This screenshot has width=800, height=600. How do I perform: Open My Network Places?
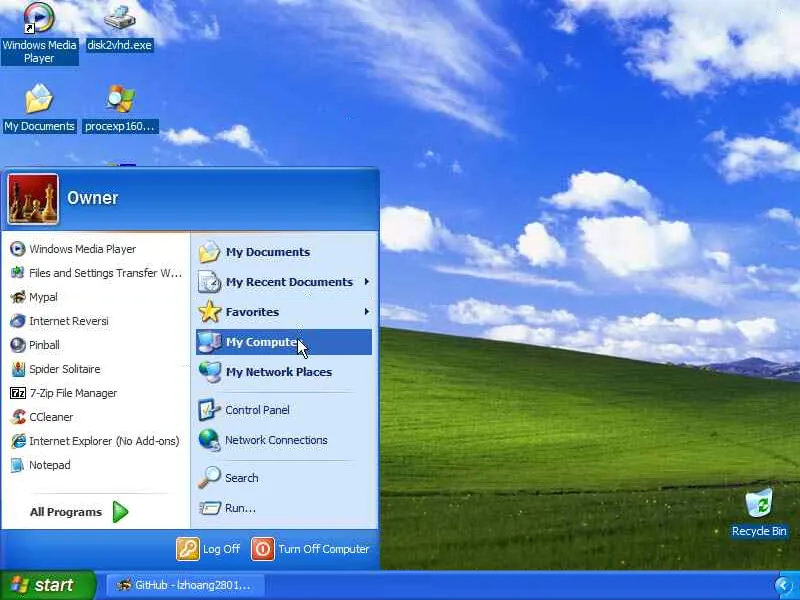tap(284, 372)
